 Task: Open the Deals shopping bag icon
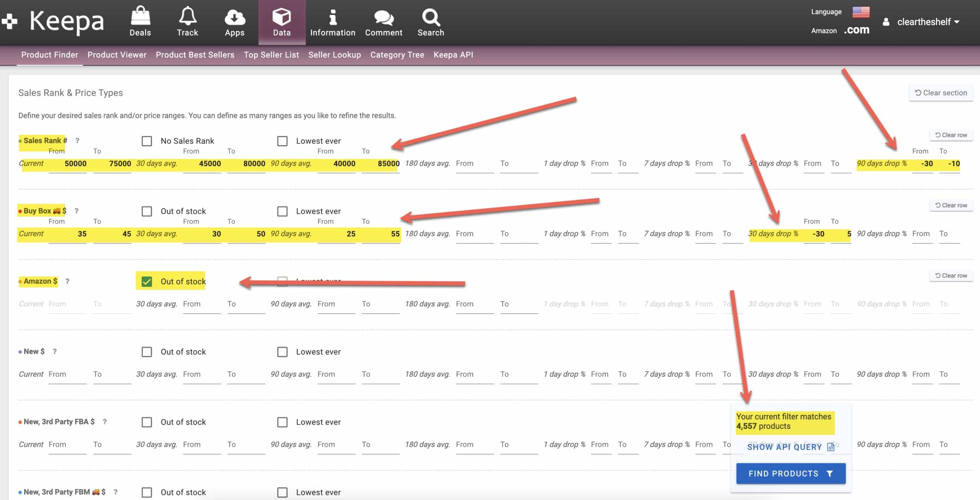(x=140, y=16)
